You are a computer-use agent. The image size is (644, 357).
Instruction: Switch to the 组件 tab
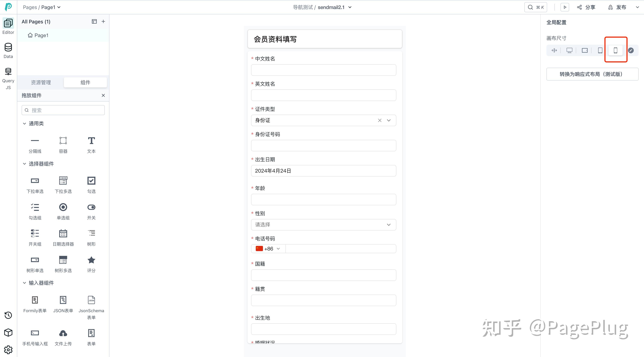point(85,82)
